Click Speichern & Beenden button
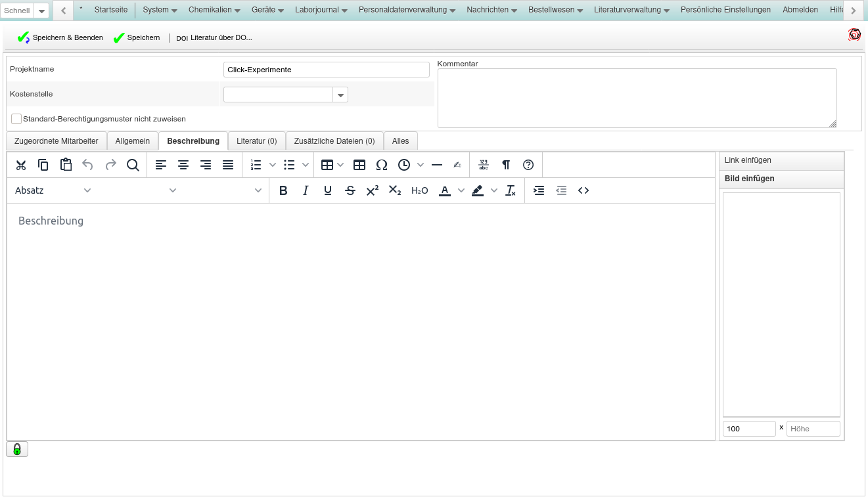The image size is (868, 499). pyautogui.click(x=60, y=37)
